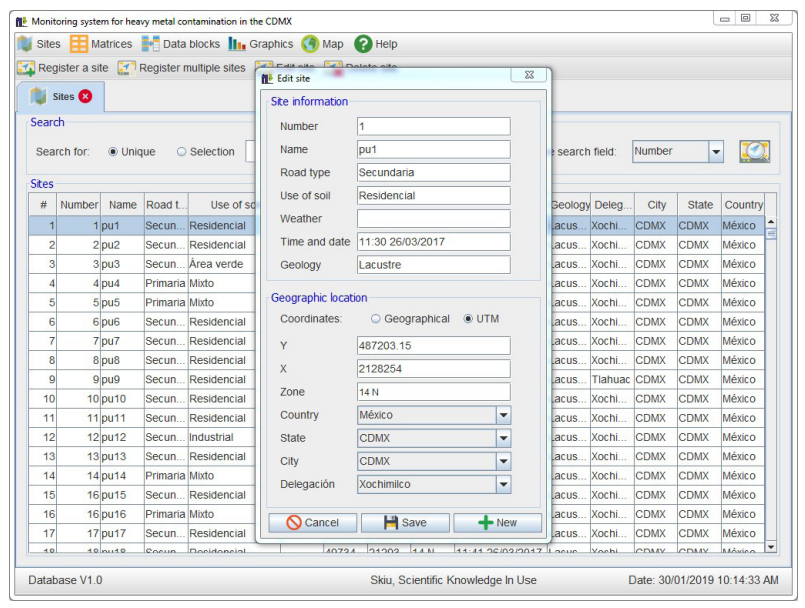Open the Delegación dropdown showing Xochimilco
The image size is (805, 608).
tap(503, 484)
